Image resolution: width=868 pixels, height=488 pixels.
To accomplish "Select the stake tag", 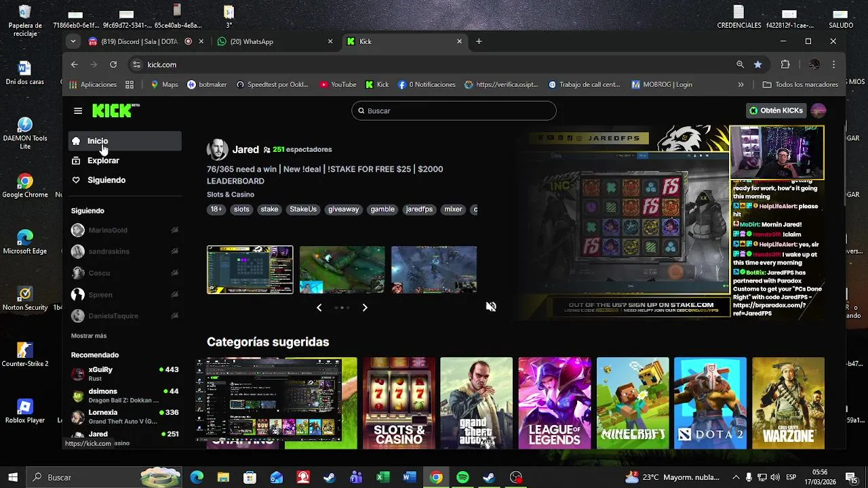I will tap(269, 209).
